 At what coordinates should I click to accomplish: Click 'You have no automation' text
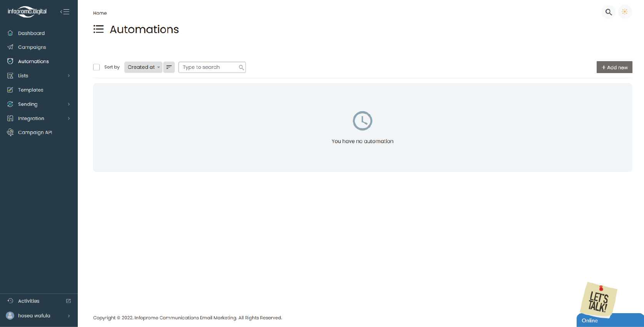(363, 141)
